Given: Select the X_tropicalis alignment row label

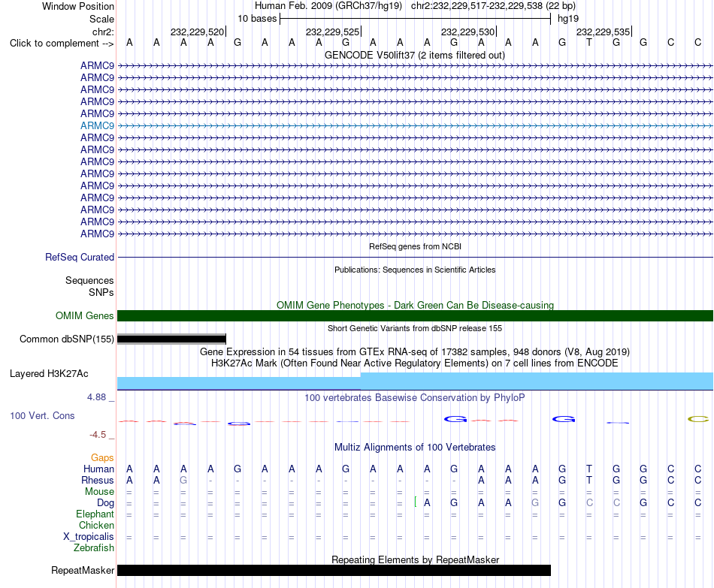Looking at the screenshot, I should coord(89,537).
